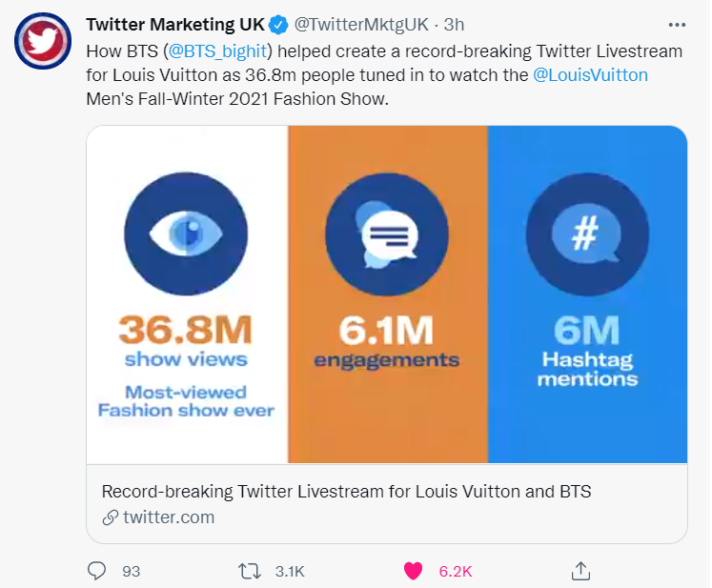
Task: Click the 3.1K retweet count
Action: pos(290,571)
